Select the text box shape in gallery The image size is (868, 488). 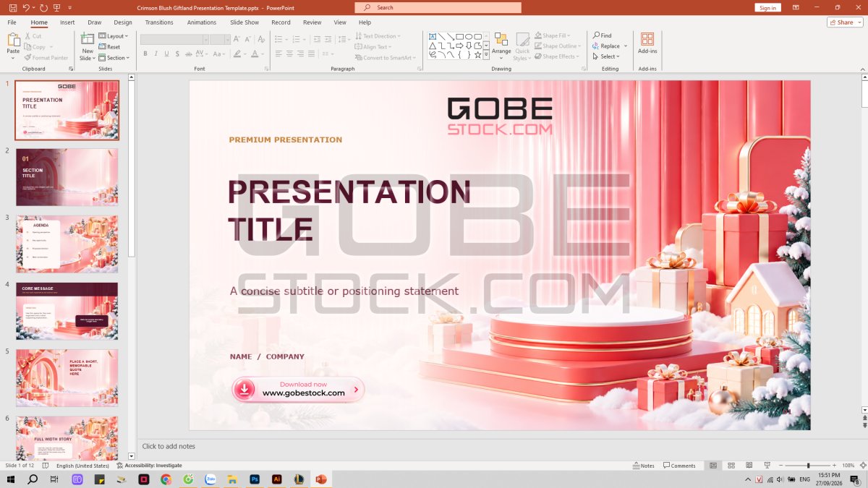click(x=433, y=36)
